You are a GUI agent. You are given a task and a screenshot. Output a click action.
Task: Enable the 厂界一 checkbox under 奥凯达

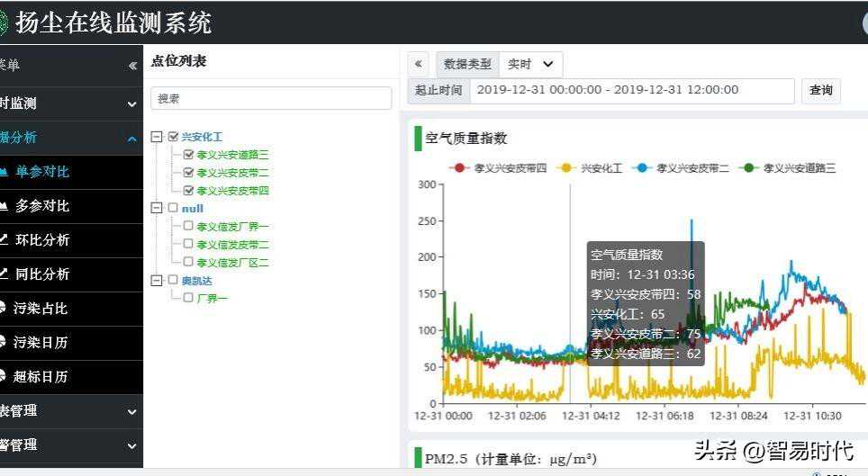188,298
